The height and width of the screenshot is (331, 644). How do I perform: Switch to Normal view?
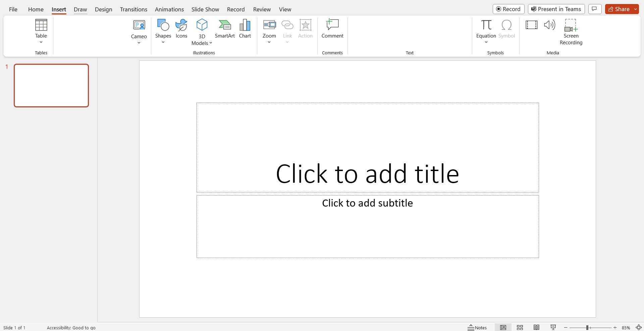point(503,328)
